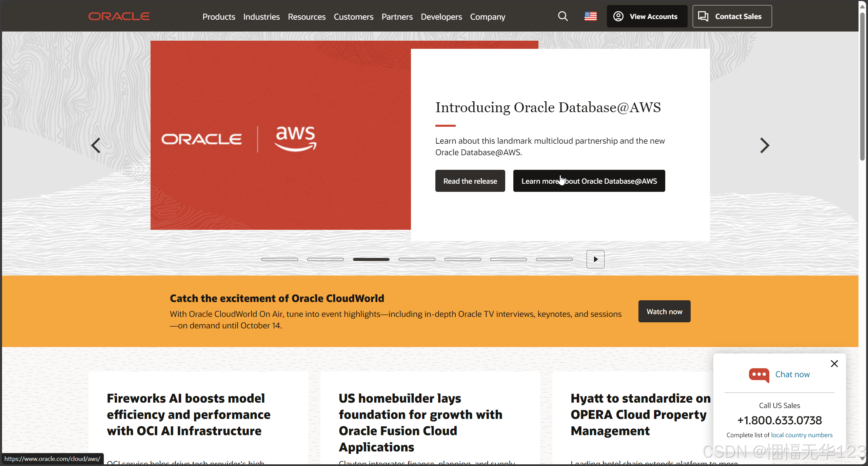This screenshot has width=868, height=466.
Task: Click the US flag country selector
Action: point(590,16)
